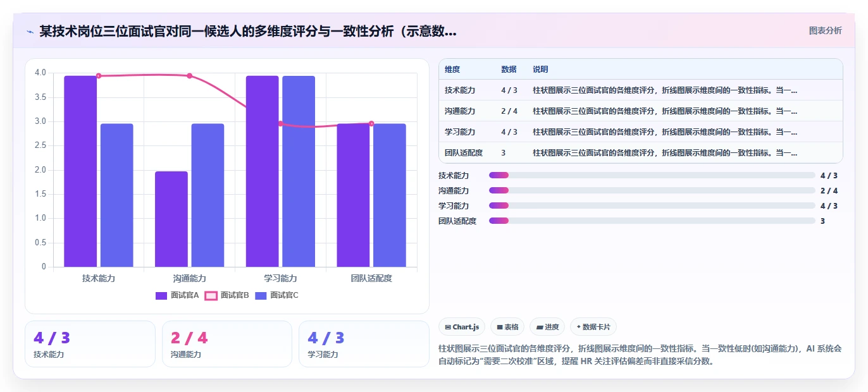Click the line point above 学习能力

(280, 124)
